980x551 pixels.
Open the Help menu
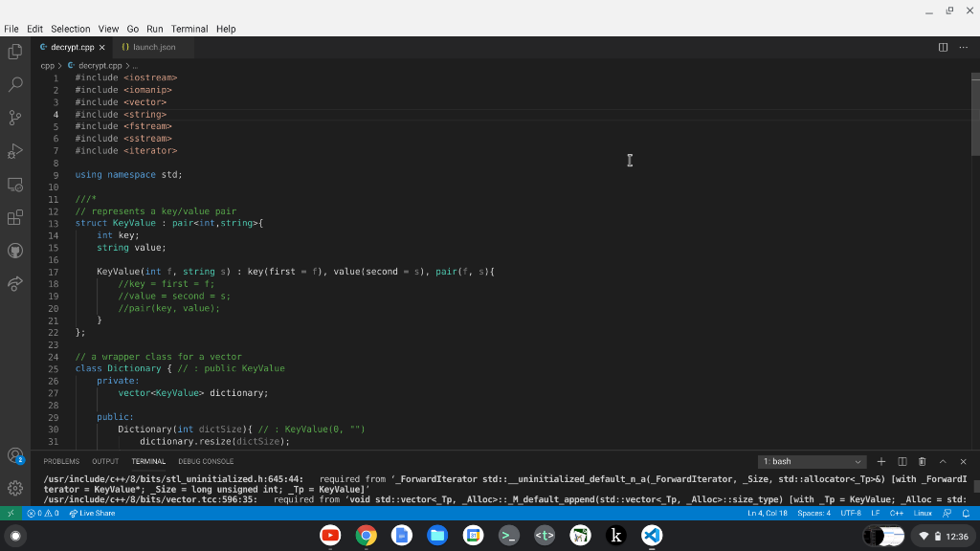click(226, 29)
